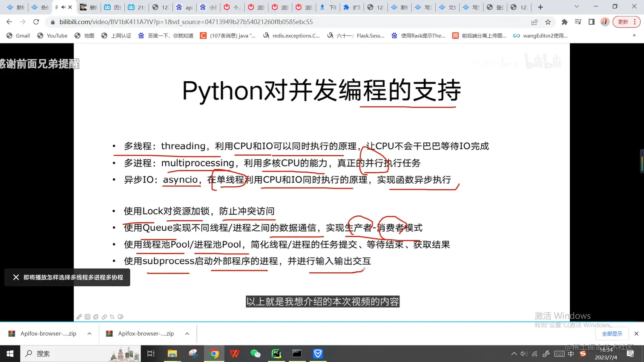The image size is (644, 362).
Task: Click the 更新 update button in Chrome
Action: tap(627, 22)
